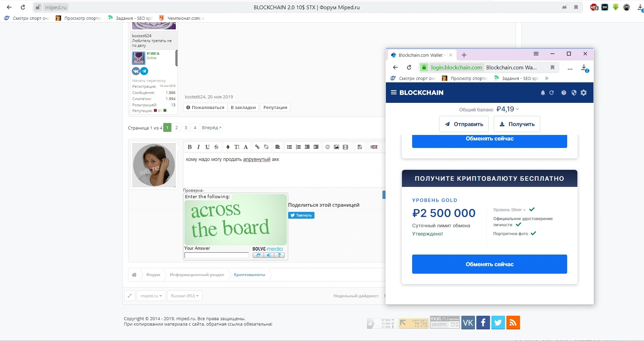Remove link using the unlink icon
644x341 pixels.
(266, 147)
